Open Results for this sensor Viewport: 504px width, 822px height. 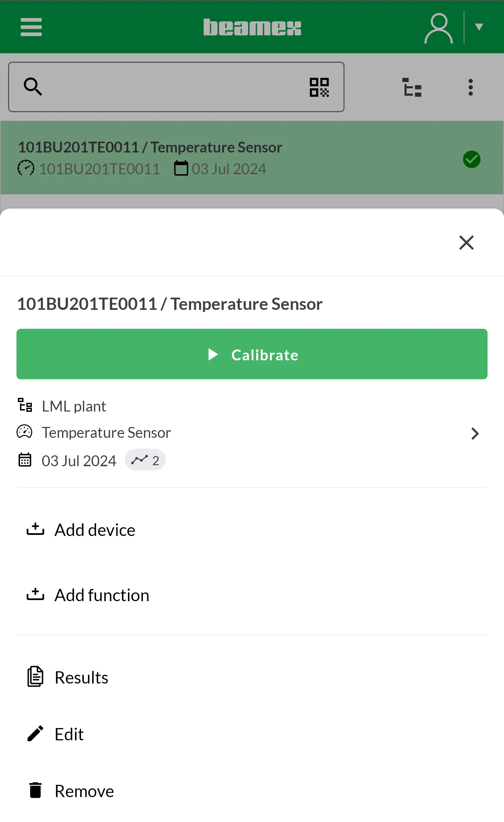pos(81,677)
